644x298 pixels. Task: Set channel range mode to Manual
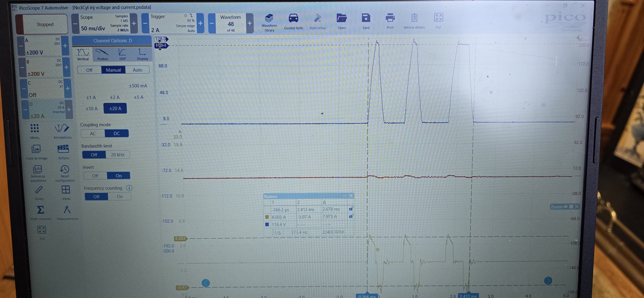coord(113,70)
